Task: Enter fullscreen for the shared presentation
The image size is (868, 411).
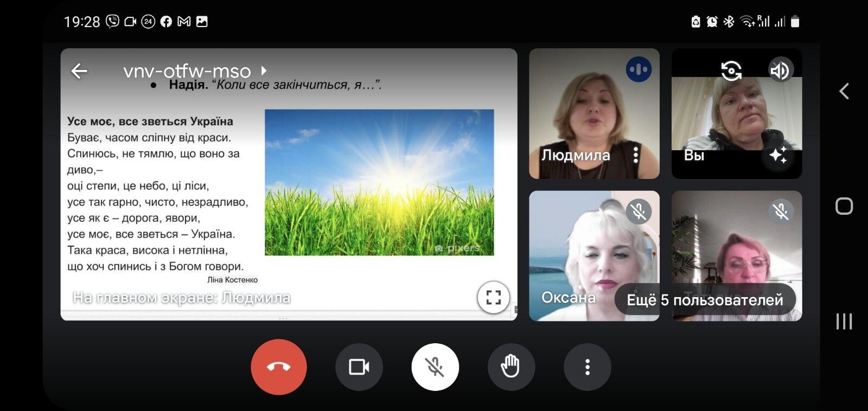Action: [x=493, y=297]
